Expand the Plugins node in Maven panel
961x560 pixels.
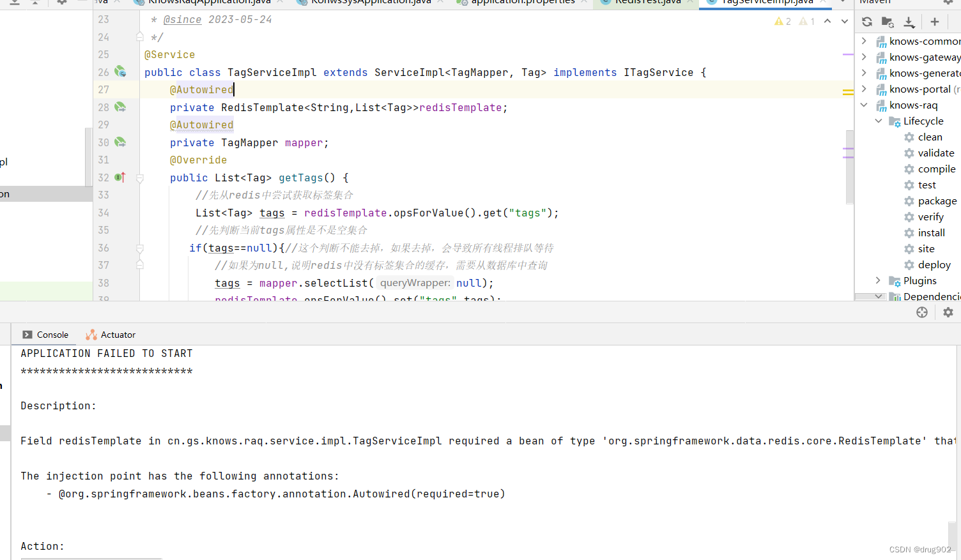click(x=878, y=280)
